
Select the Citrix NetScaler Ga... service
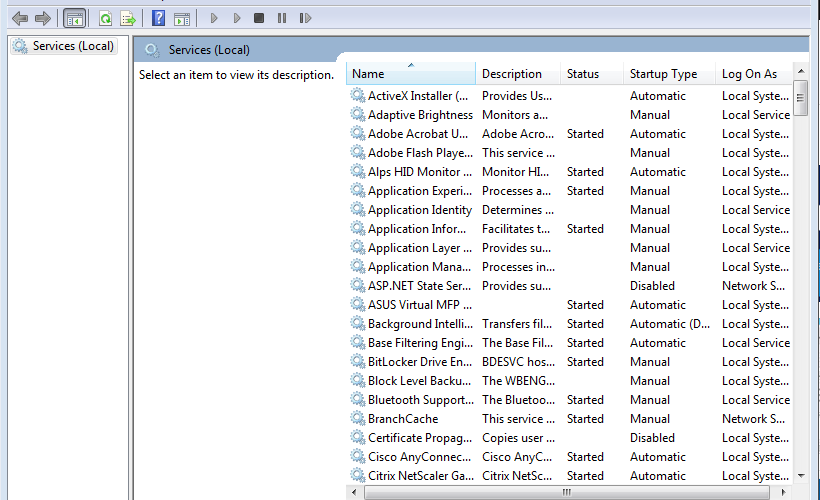coord(420,476)
